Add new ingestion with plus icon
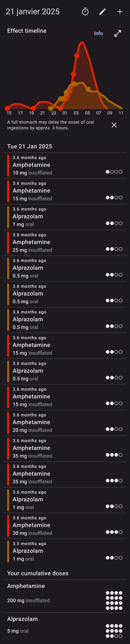130x644 pixels. pyautogui.click(x=120, y=11)
